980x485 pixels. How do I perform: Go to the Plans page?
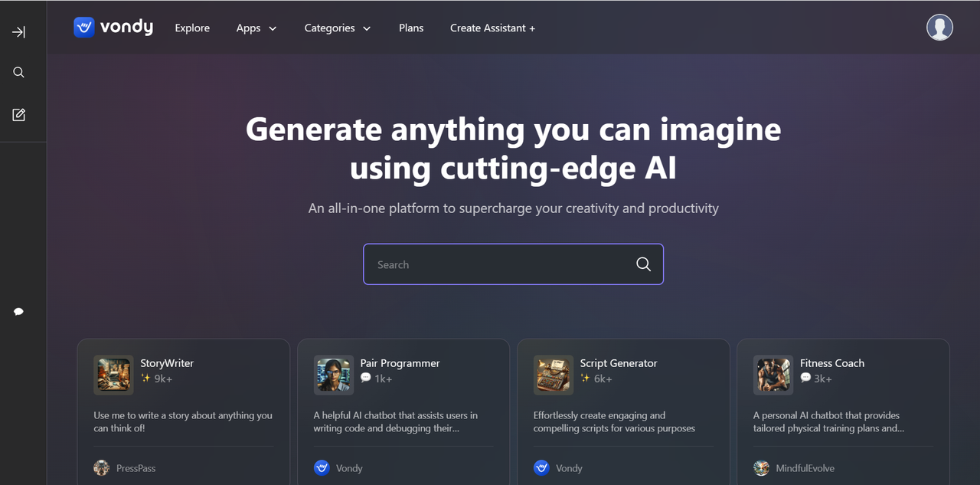(x=411, y=28)
